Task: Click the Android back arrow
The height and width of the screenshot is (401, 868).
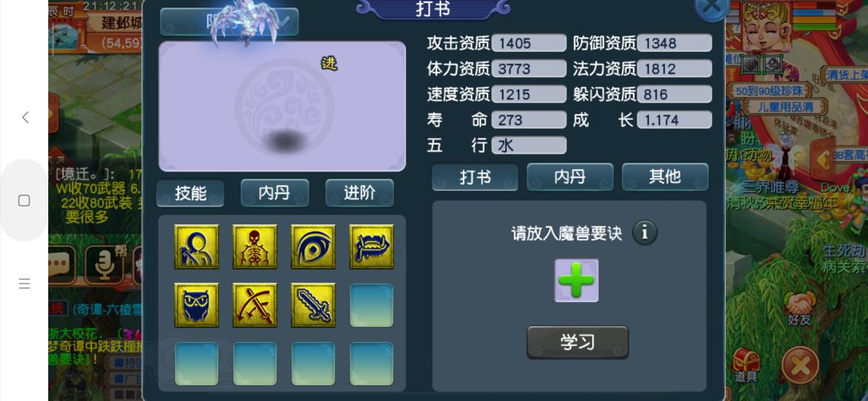Action: click(24, 117)
